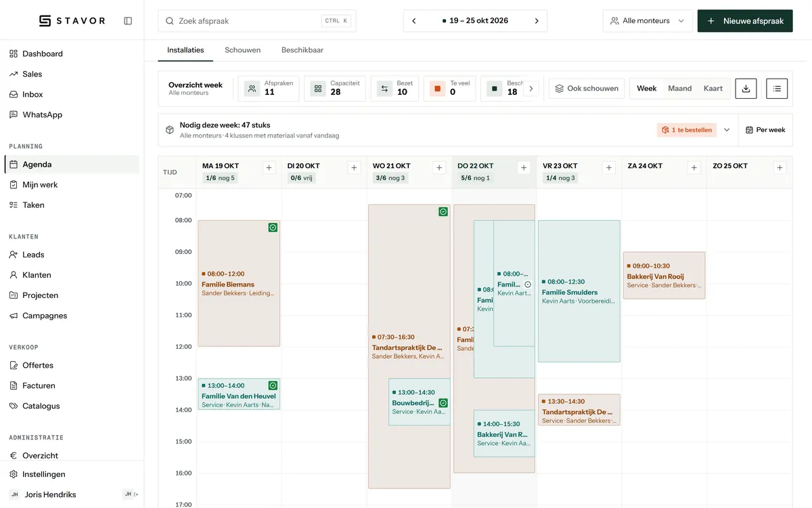Open Per week period selector
This screenshot has width=812, height=508.
coord(765,130)
